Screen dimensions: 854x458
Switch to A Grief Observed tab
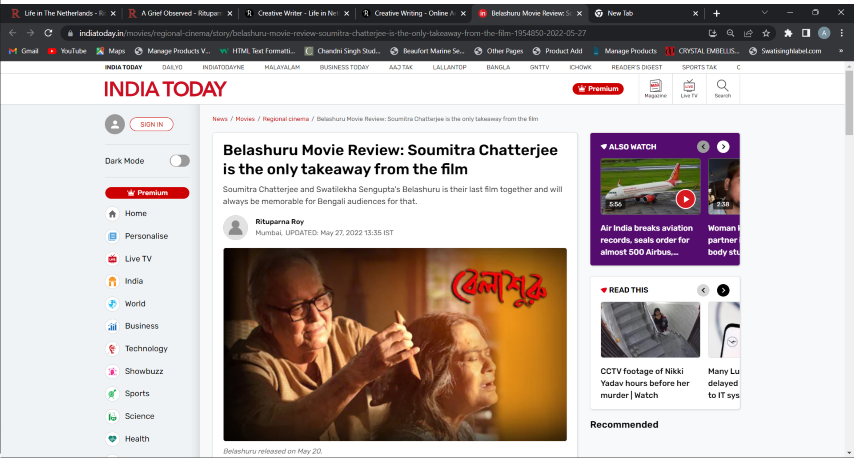[x=180, y=13]
